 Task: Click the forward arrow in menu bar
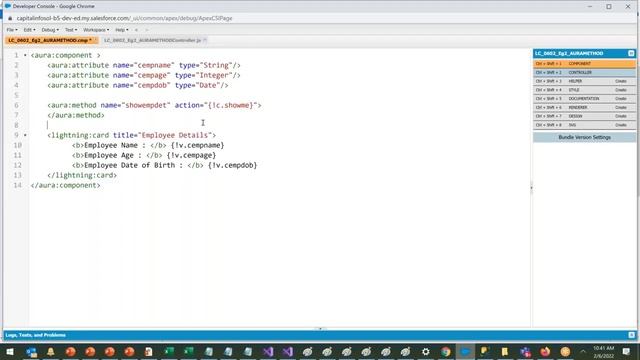point(147,30)
